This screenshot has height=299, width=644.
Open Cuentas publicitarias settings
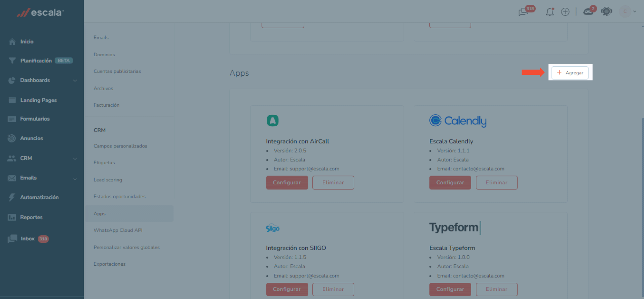coord(117,71)
